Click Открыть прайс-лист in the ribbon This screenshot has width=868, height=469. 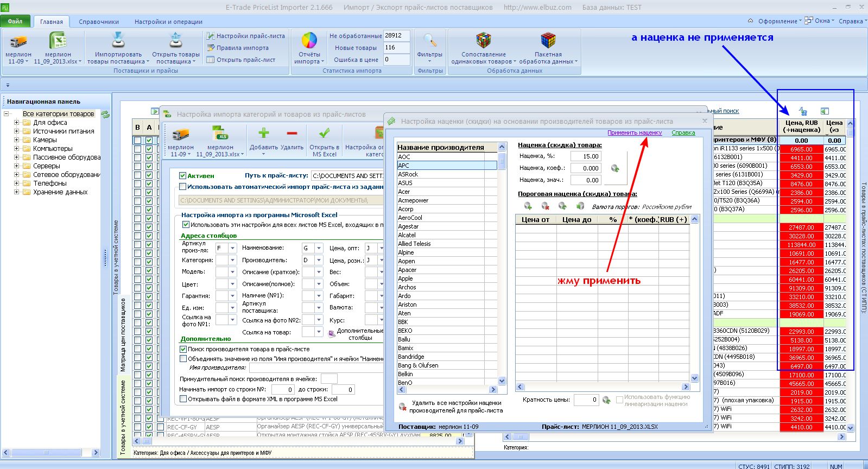241,60
